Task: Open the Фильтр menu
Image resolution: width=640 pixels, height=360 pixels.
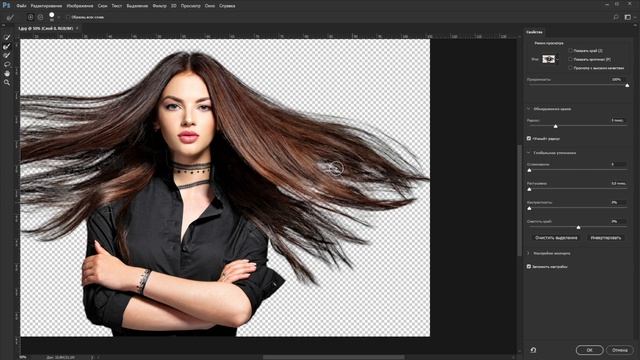Action: (159, 6)
